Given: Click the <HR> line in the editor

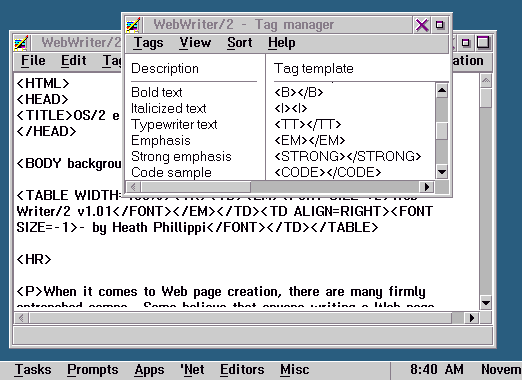Looking at the screenshot, I should click(34, 259).
